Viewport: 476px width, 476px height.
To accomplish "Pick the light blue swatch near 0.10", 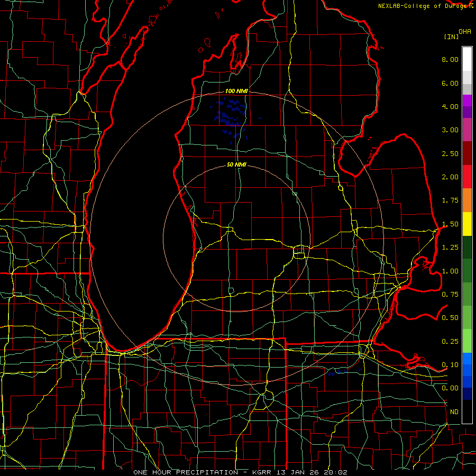I will pyautogui.click(x=467, y=359).
